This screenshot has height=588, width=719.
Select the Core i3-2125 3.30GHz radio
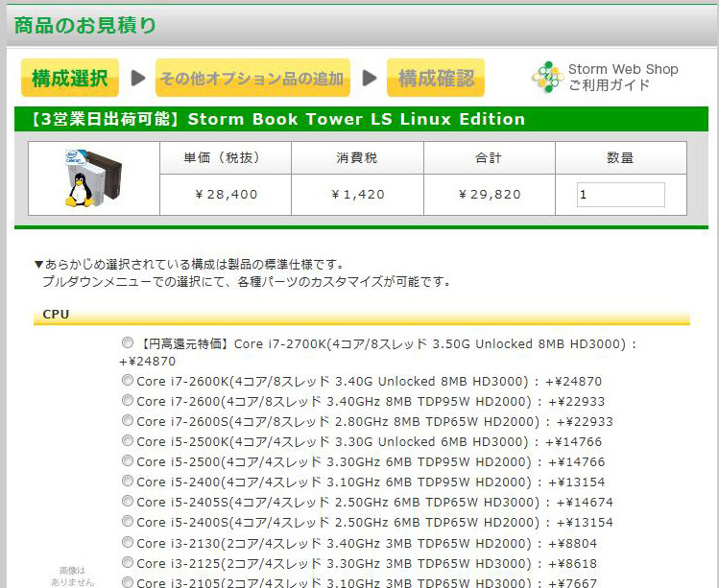tap(127, 563)
